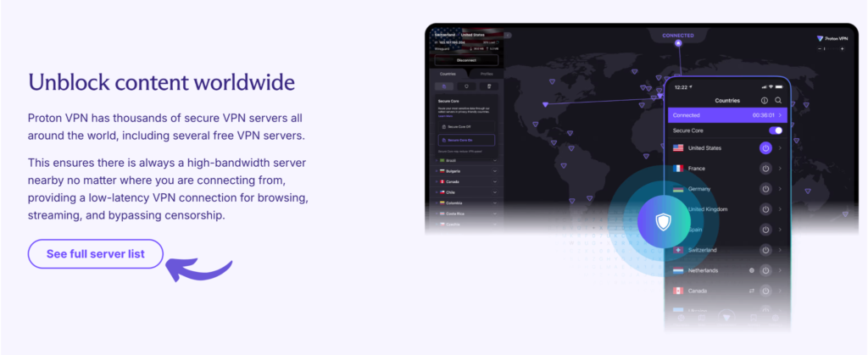Select Brazil in the desktop country list
Screen dimensions: 868x355
click(x=466, y=160)
